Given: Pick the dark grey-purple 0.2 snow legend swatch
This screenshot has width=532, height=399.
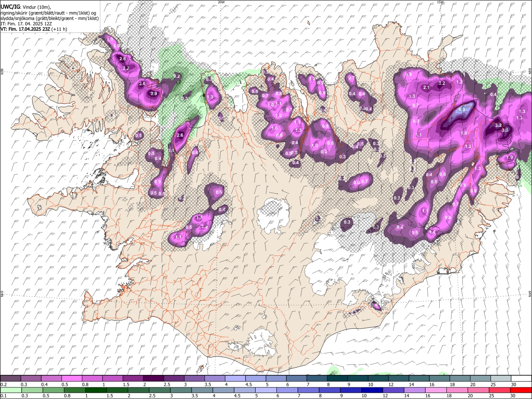Looking at the screenshot, I should coord(10,378).
